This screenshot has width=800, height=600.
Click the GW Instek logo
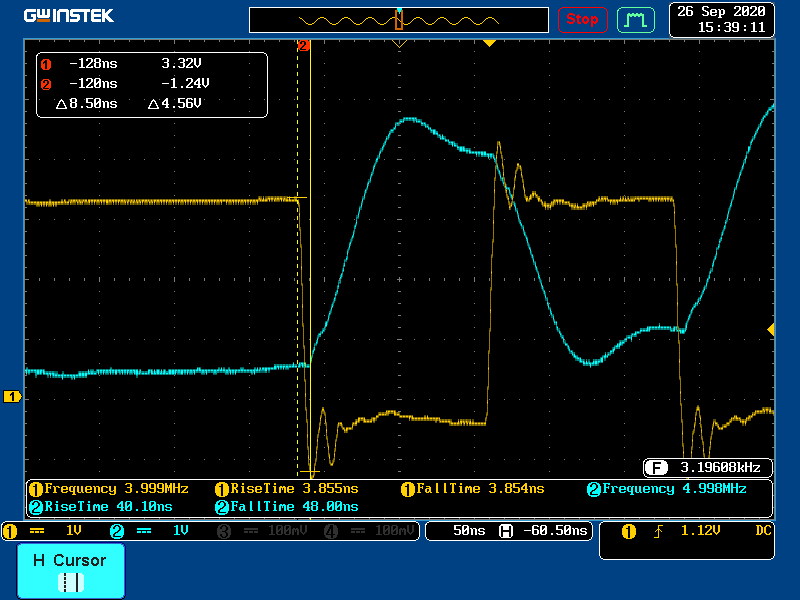[x=68, y=16]
